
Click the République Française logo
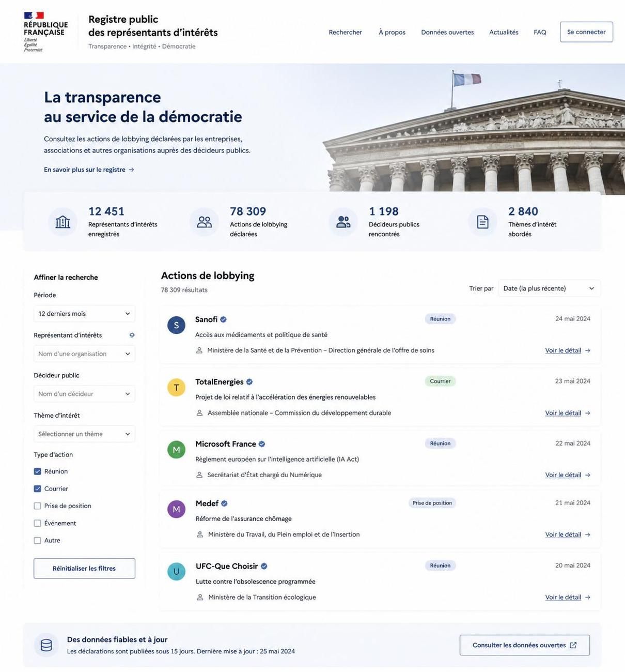click(x=45, y=32)
